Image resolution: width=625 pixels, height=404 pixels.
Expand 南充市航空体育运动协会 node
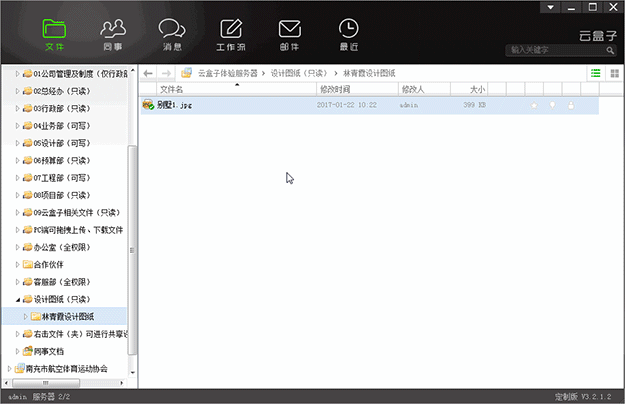click(x=10, y=369)
